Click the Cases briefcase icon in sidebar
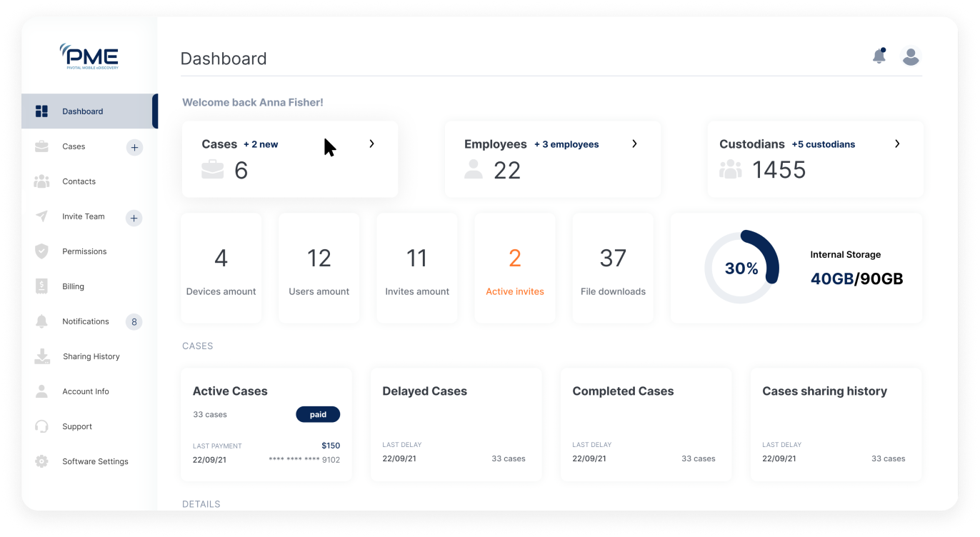 point(41,146)
